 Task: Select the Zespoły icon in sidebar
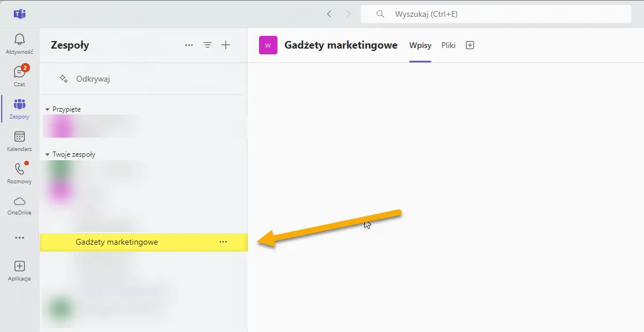click(x=19, y=108)
